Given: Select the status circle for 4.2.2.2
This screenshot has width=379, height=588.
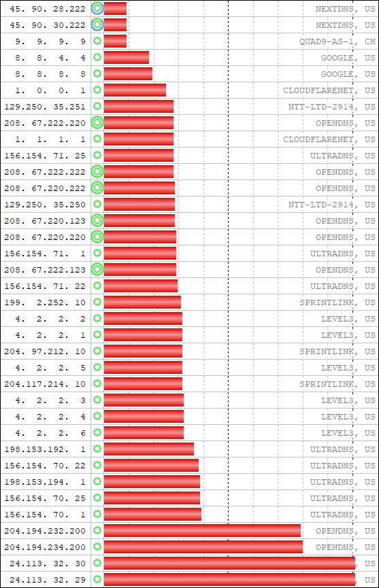Looking at the screenshot, I should 97,318.
